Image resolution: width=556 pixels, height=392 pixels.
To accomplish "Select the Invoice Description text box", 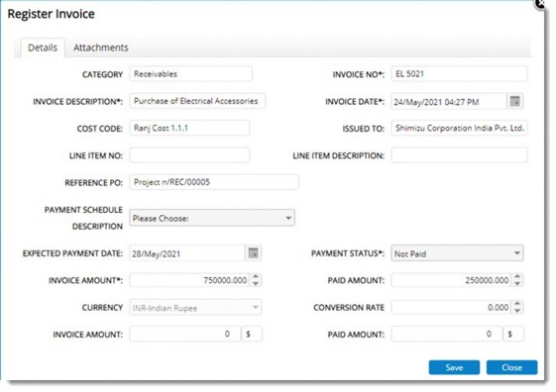I will [197, 101].
